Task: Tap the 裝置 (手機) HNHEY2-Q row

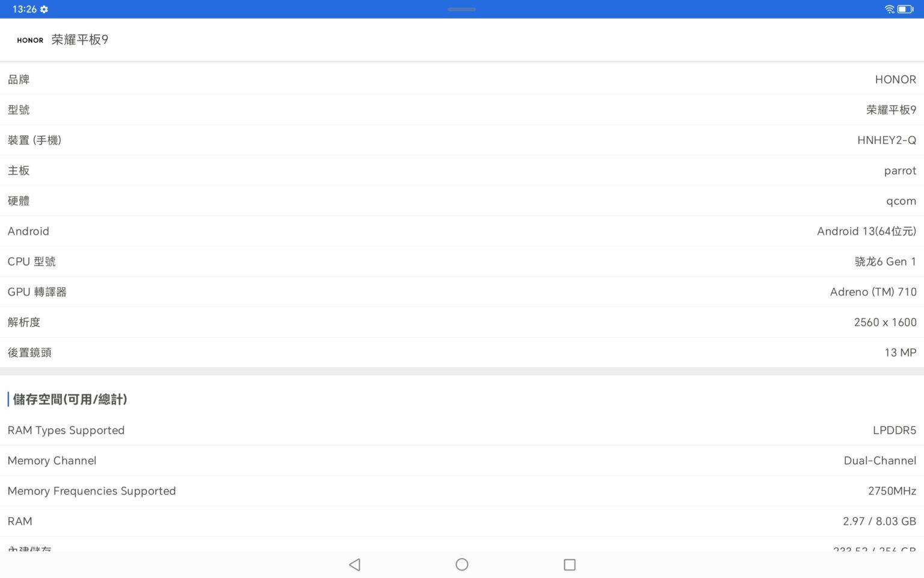Action: 462,140
